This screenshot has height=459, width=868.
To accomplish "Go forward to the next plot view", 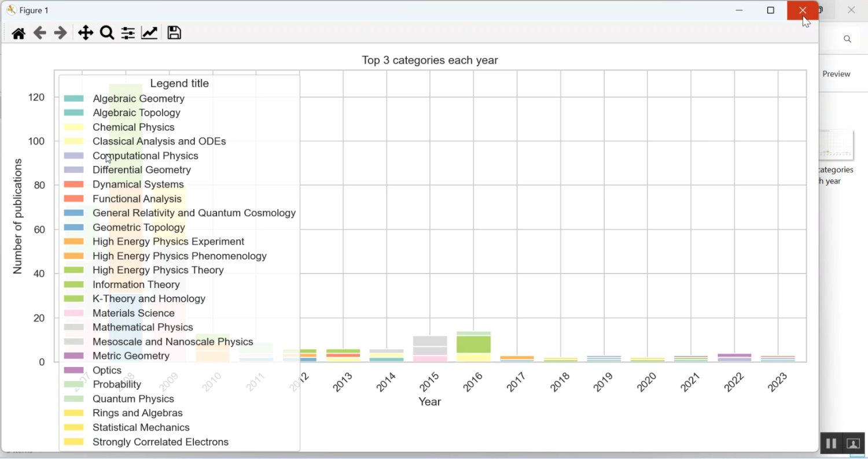I will 60,33.
